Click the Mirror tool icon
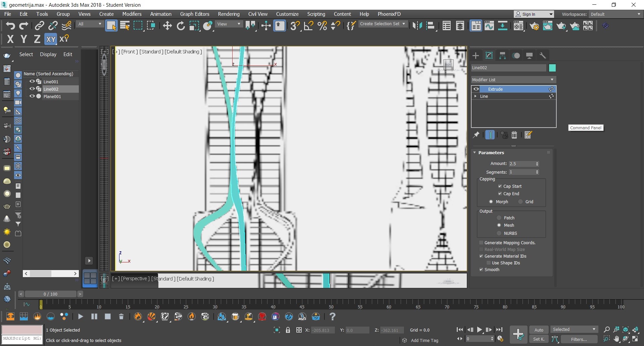The width and height of the screenshot is (644, 346). pyautogui.click(x=417, y=26)
